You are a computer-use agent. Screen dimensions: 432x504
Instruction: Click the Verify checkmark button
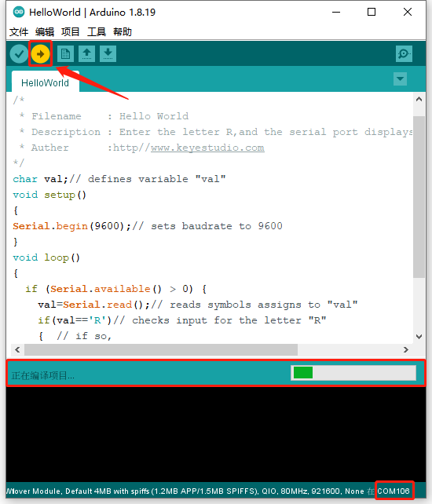click(19, 53)
